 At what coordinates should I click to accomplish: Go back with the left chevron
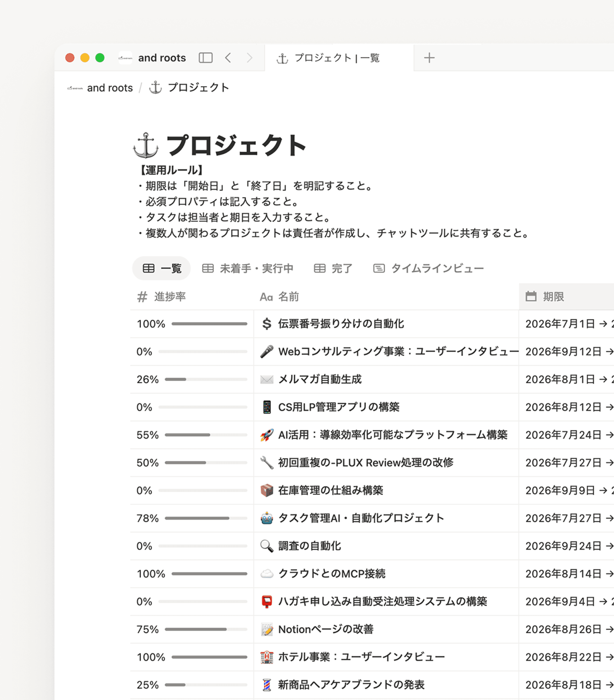click(228, 57)
